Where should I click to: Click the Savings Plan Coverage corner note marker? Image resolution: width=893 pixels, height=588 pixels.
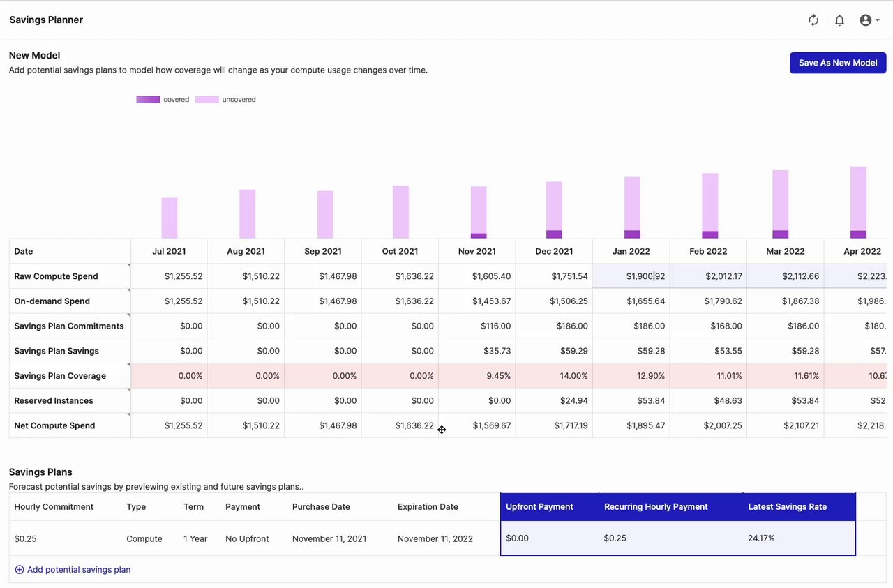coord(128,365)
